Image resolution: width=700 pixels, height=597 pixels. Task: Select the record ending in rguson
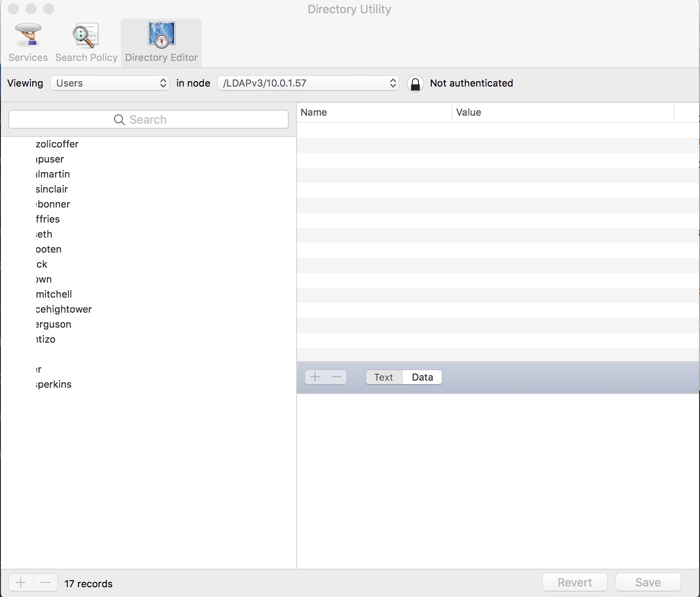click(x=148, y=324)
